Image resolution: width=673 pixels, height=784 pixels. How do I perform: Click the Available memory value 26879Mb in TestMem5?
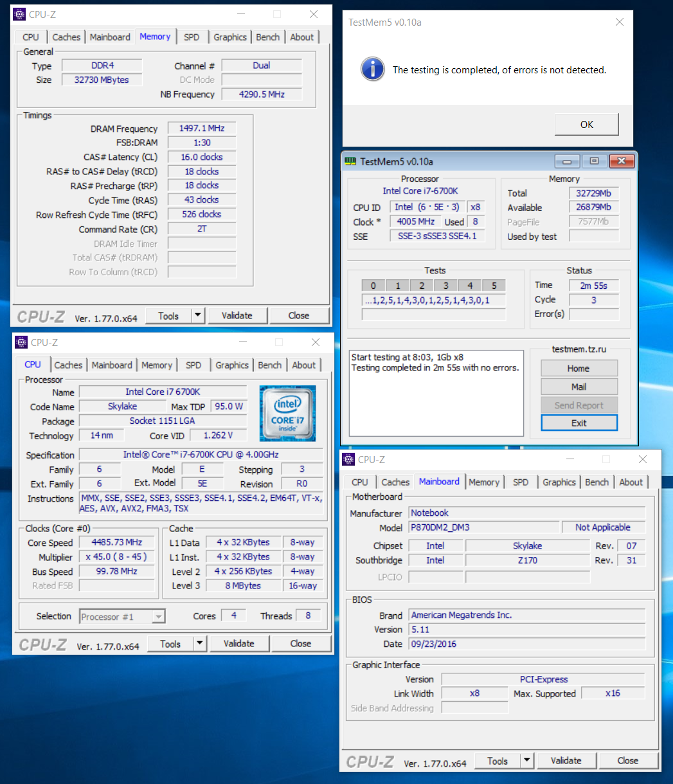(594, 207)
